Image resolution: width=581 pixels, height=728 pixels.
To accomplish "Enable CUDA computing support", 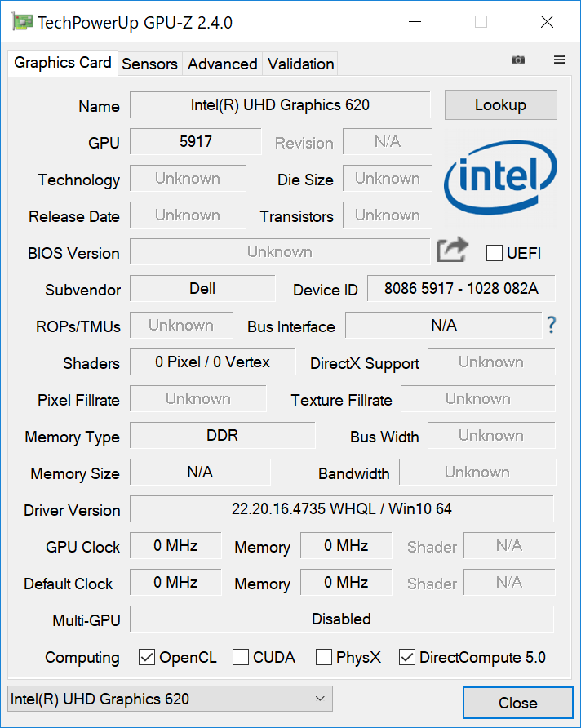I will click(x=241, y=656).
